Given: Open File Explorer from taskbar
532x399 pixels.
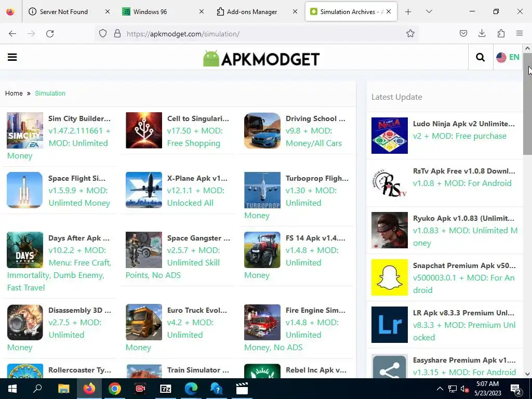Looking at the screenshot, I should [x=63, y=389].
